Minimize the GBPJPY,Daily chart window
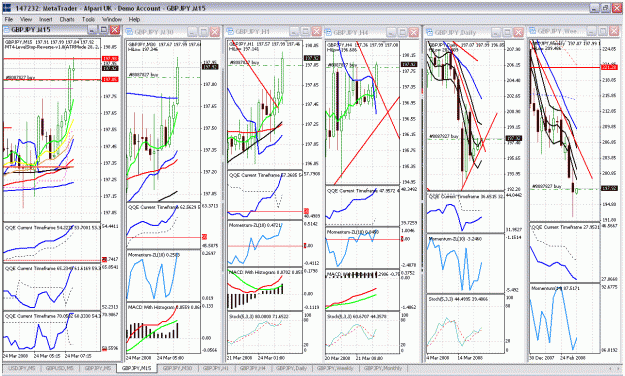625x376 pixels. point(496,32)
